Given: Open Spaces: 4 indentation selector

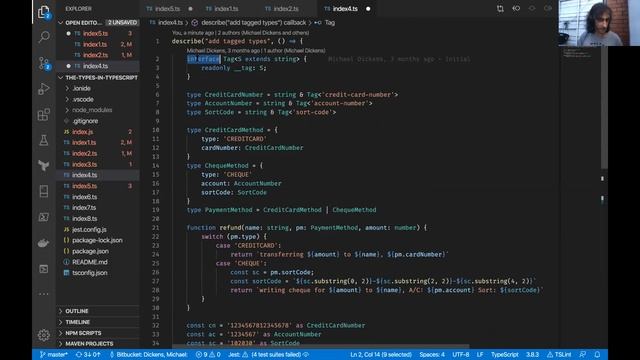Looking at the screenshot, I should [x=432, y=354].
